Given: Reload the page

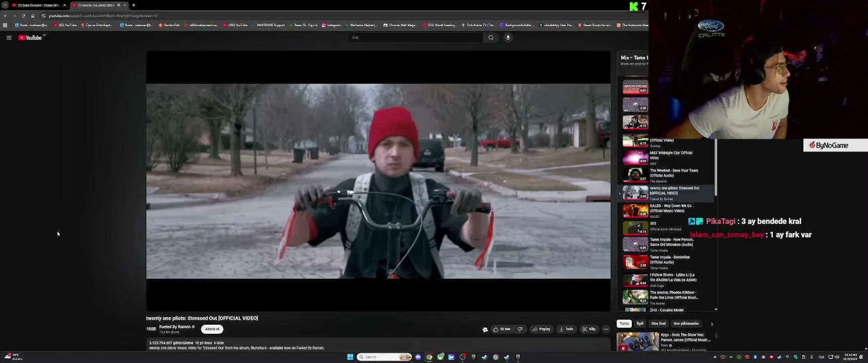Looking at the screenshot, I should (x=24, y=16).
